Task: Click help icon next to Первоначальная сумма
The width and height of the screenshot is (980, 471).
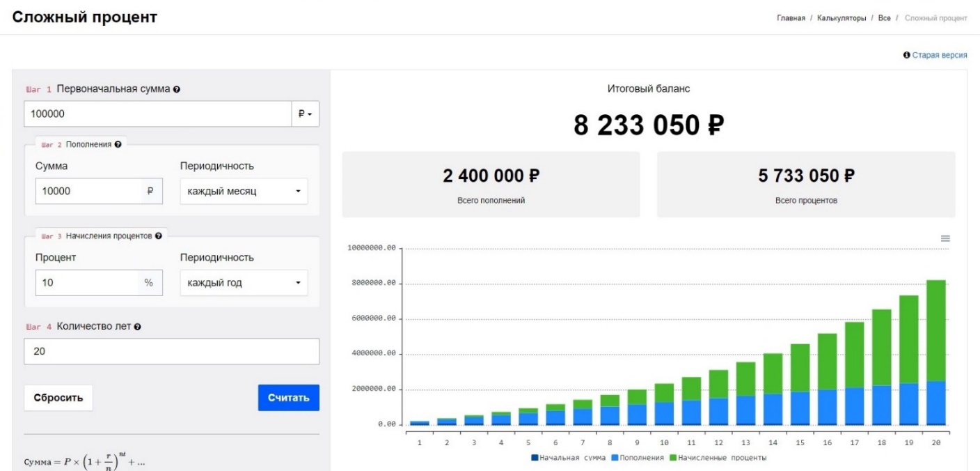Action: click(177, 89)
